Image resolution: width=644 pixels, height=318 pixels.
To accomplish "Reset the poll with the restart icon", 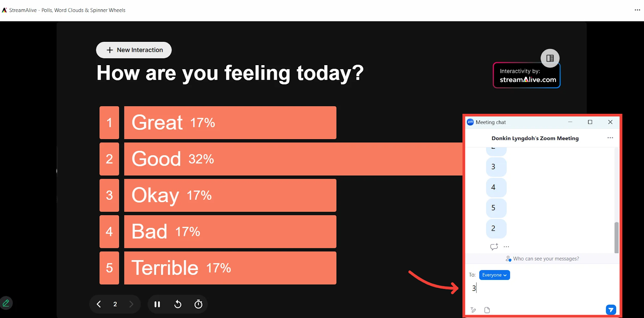I will click(x=178, y=304).
